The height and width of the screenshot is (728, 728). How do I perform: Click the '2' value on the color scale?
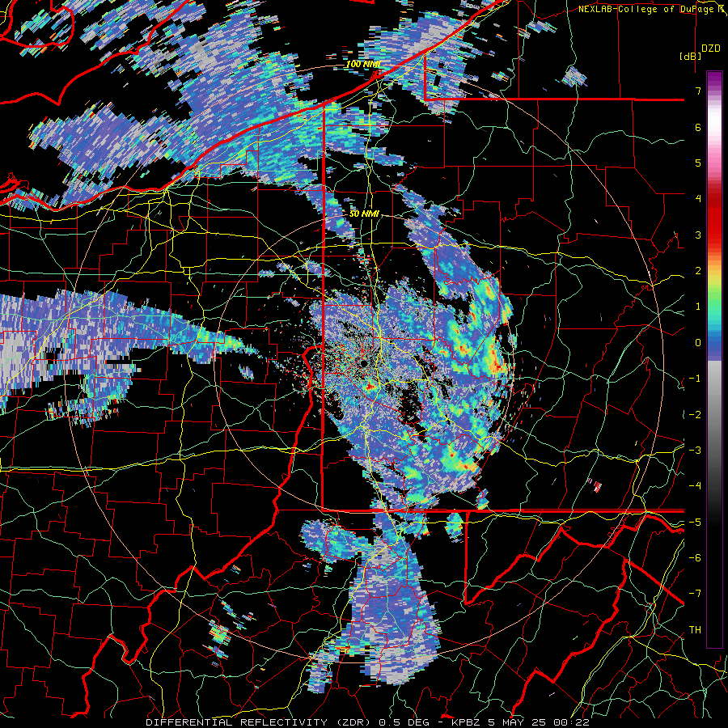[698, 271]
